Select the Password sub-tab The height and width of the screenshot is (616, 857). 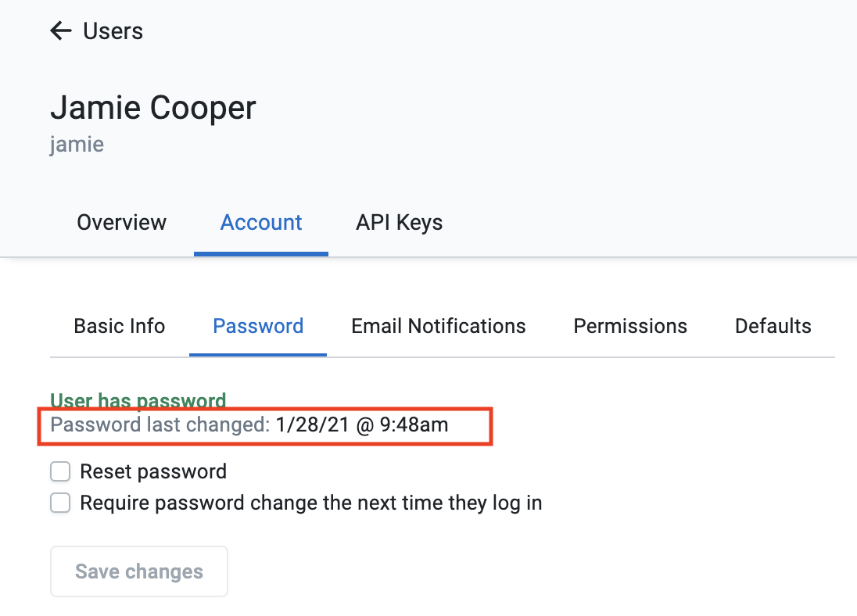[x=257, y=326]
